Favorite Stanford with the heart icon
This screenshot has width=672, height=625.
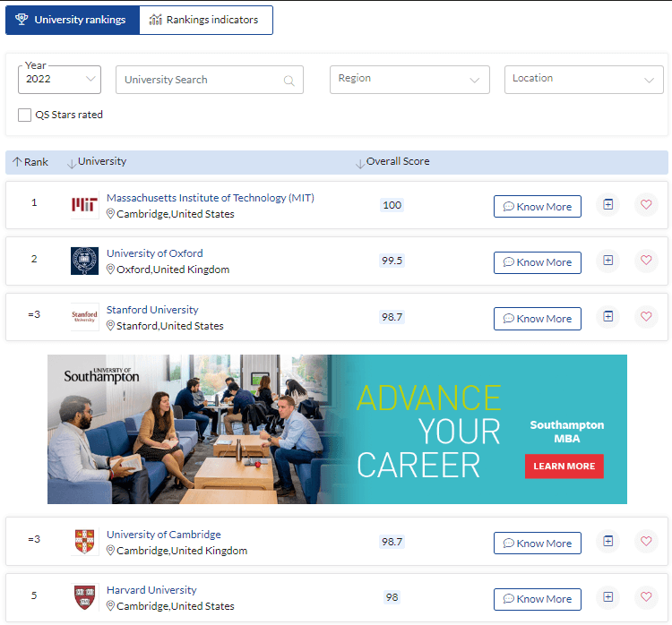(646, 317)
